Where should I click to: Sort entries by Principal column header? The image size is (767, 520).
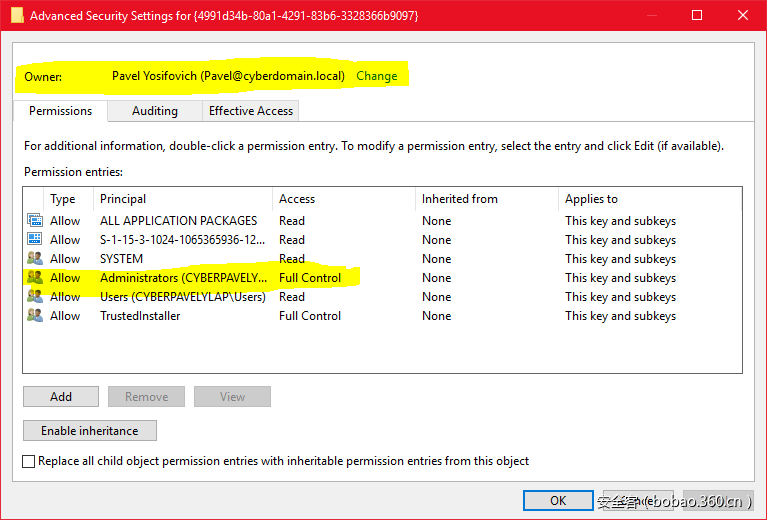coord(182,199)
